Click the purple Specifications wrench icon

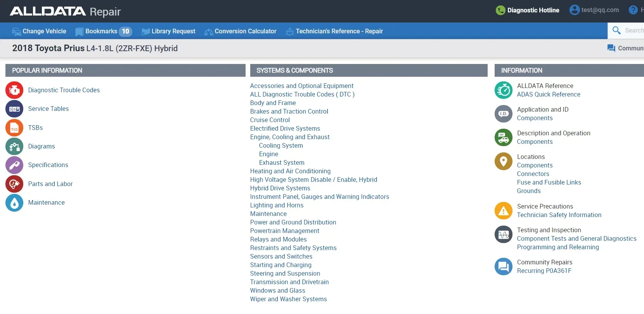(x=14, y=165)
